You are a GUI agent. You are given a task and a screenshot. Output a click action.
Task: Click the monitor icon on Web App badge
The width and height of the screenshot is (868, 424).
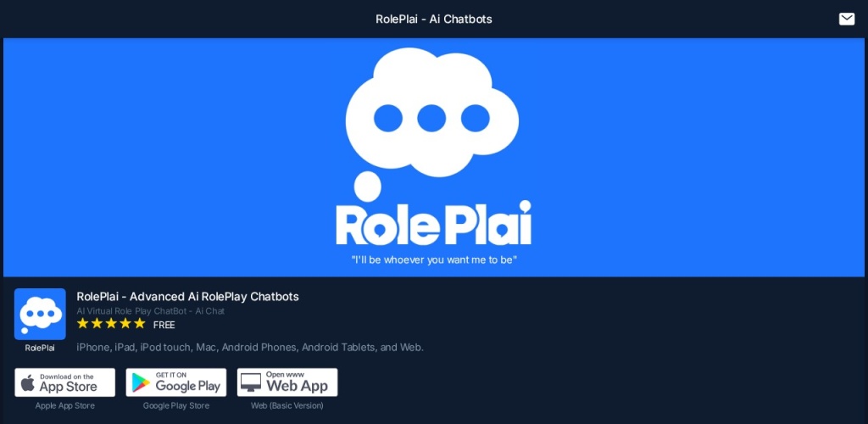(251, 382)
